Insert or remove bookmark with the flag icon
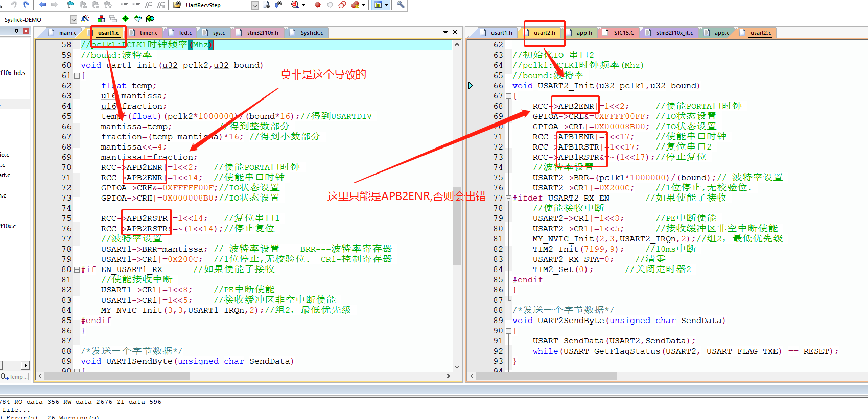Screen dimensions: 868x419 [71, 5]
